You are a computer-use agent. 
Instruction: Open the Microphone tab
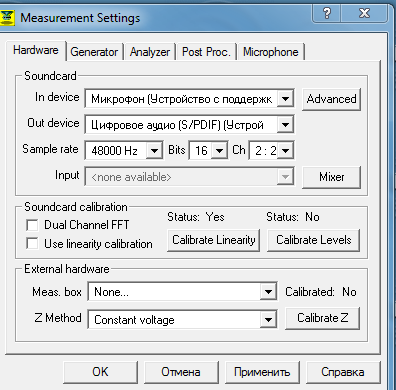coord(271,52)
